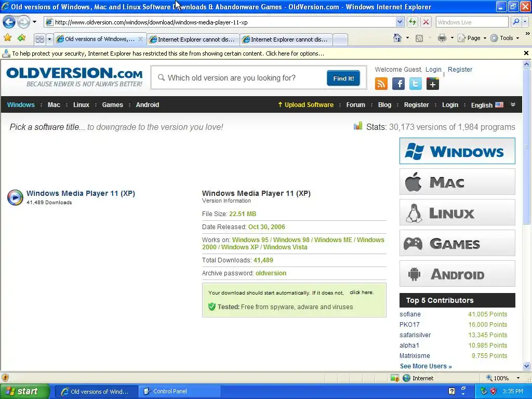Screen dimensions: 532x399
Task: Switch to the second Internet Explorer cannot display tab
Action: coord(286,39)
